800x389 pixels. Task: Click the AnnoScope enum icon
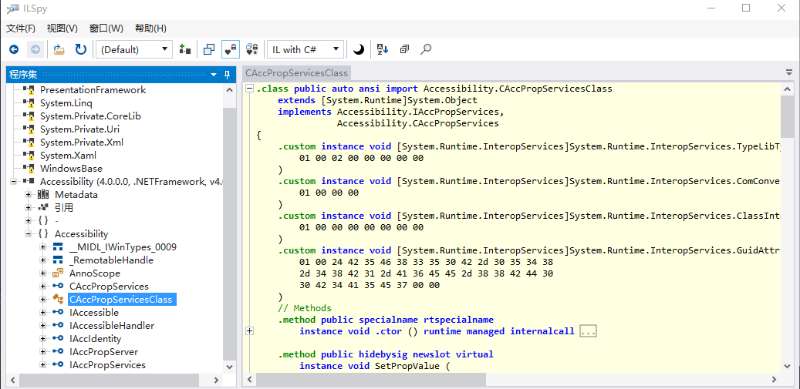(58, 273)
